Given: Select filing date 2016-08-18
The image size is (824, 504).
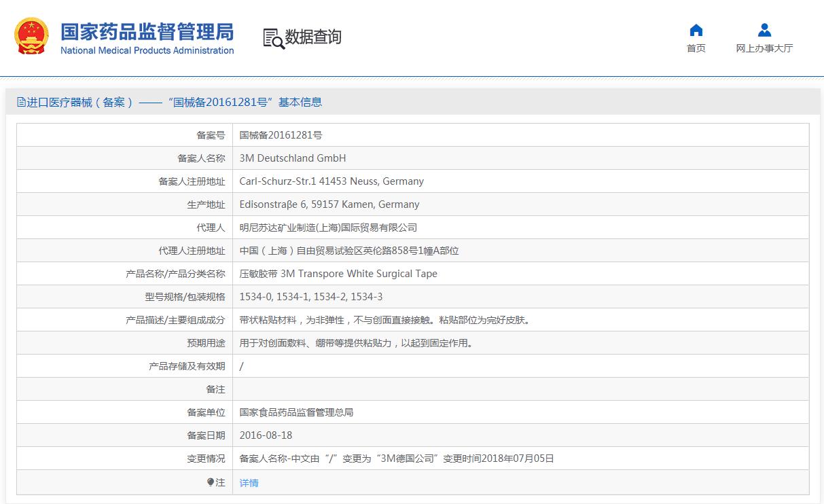Looking at the screenshot, I should (x=266, y=435).
